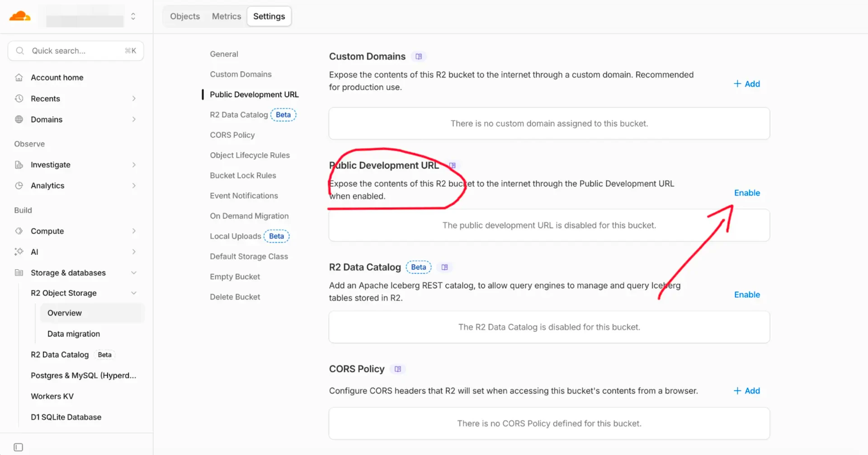Open Postgres & MySQL (Hyperdrive) item
This screenshot has height=455, width=868.
click(x=83, y=375)
